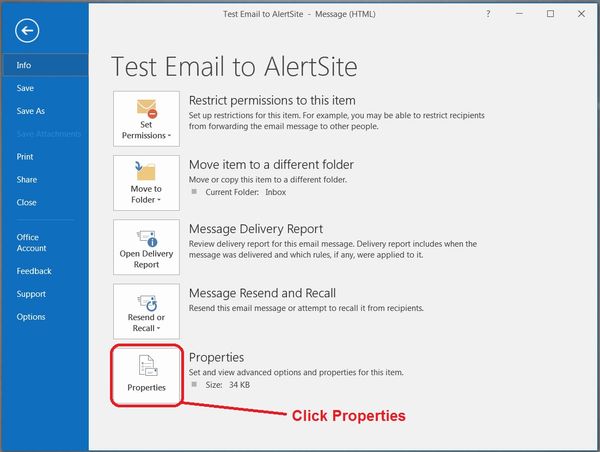The height and width of the screenshot is (452, 600).
Task: Open the Print page
Action: point(45,157)
